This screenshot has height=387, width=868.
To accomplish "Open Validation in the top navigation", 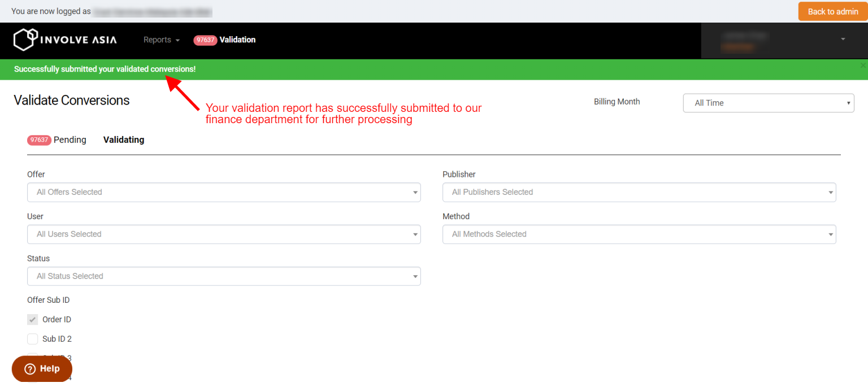I will (x=237, y=40).
